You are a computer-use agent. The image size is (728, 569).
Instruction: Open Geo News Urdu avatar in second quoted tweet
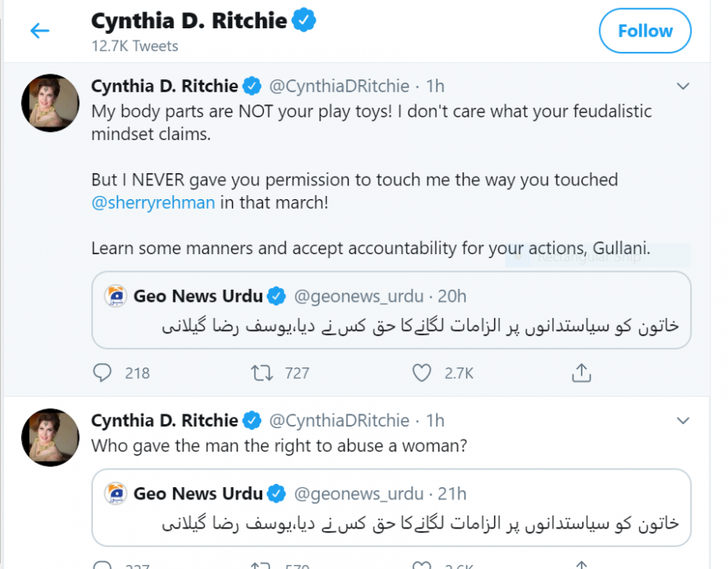tap(116, 493)
